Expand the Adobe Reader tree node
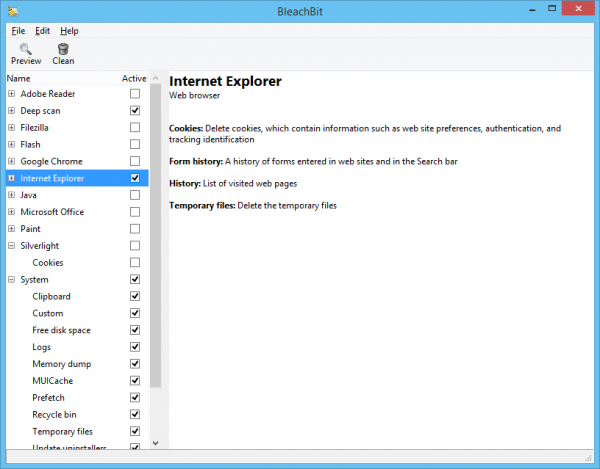The height and width of the screenshot is (469, 600). pyautogui.click(x=11, y=94)
